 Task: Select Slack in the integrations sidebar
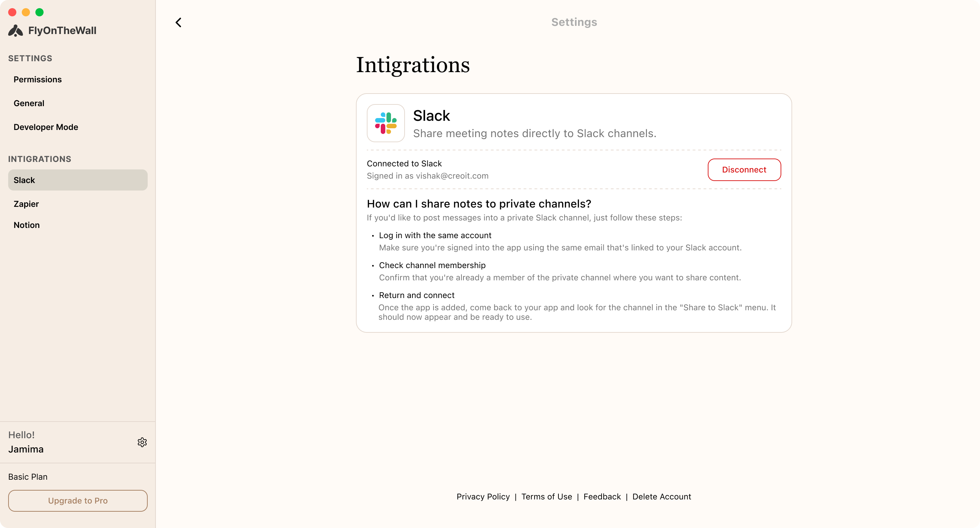coord(78,180)
